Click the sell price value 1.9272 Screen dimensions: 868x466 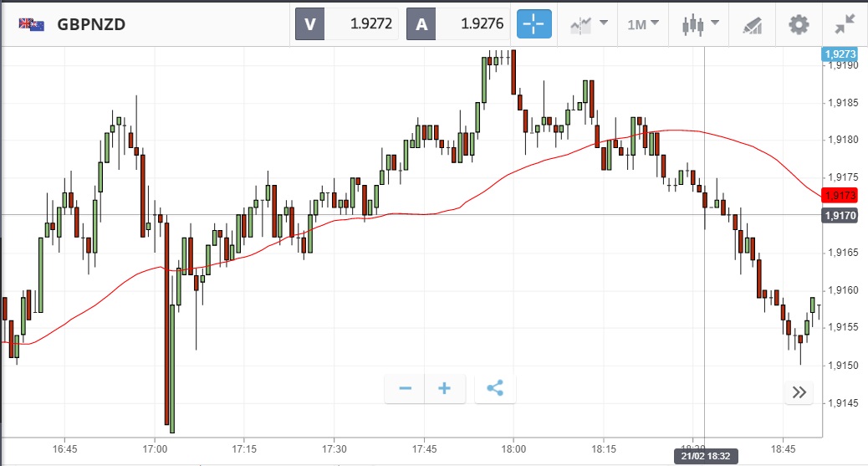[x=370, y=24]
